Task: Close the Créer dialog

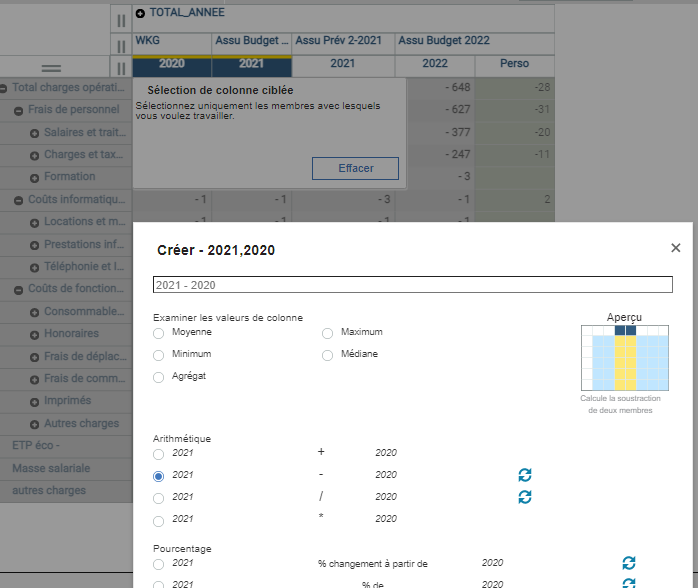Action: 676,248
